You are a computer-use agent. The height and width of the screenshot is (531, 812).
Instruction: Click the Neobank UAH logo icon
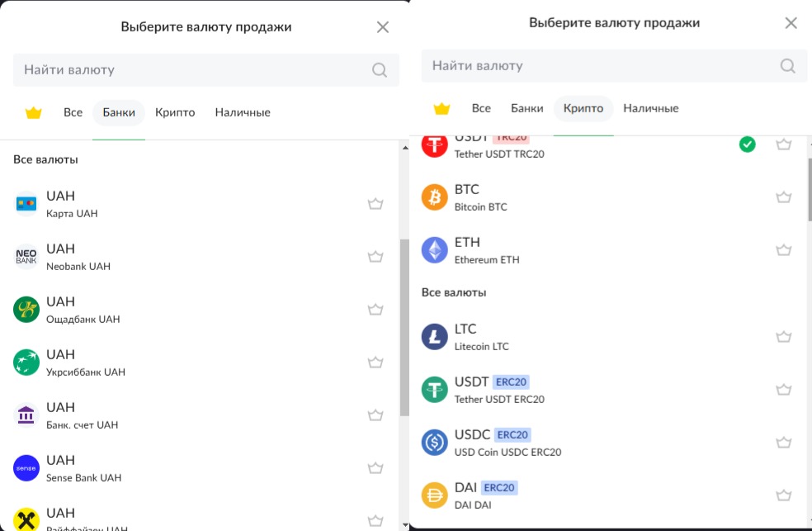26,257
